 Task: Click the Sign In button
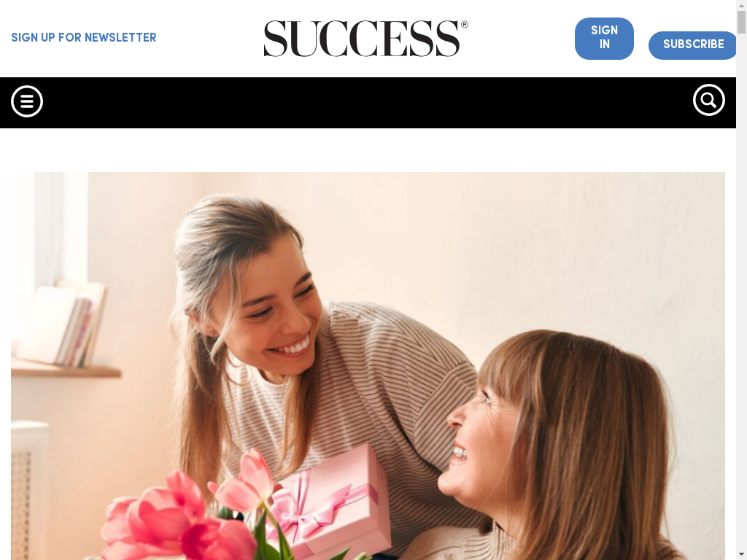coord(604,39)
